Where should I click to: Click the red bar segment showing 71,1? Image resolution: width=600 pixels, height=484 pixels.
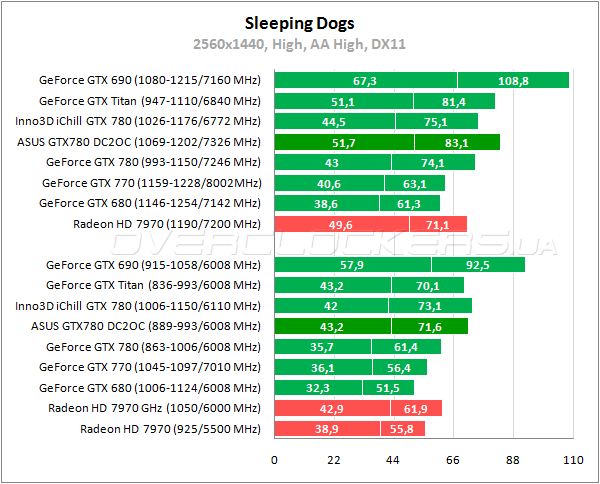click(x=437, y=224)
